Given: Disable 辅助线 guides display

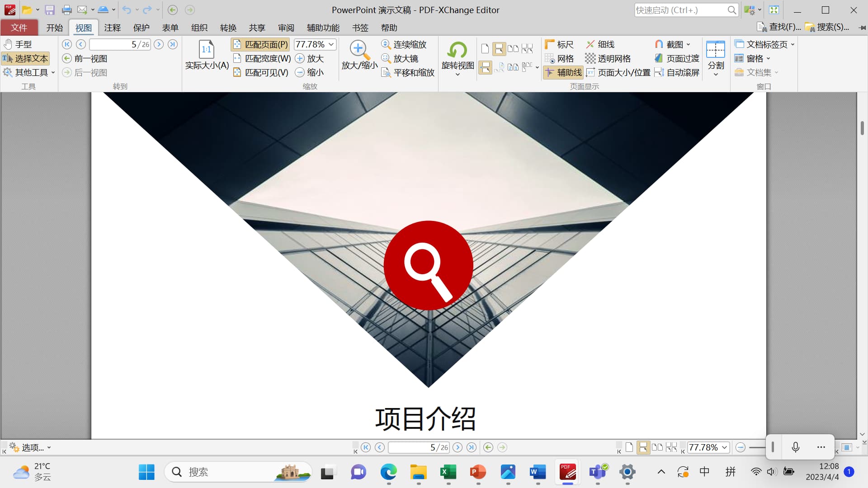Looking at the screenshot, I should [x=563, y=72].
